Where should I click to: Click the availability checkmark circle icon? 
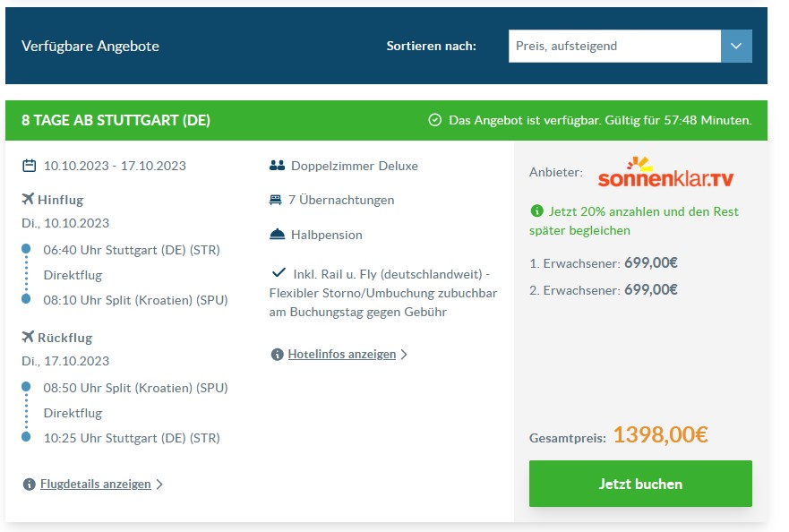coord(434,120)
